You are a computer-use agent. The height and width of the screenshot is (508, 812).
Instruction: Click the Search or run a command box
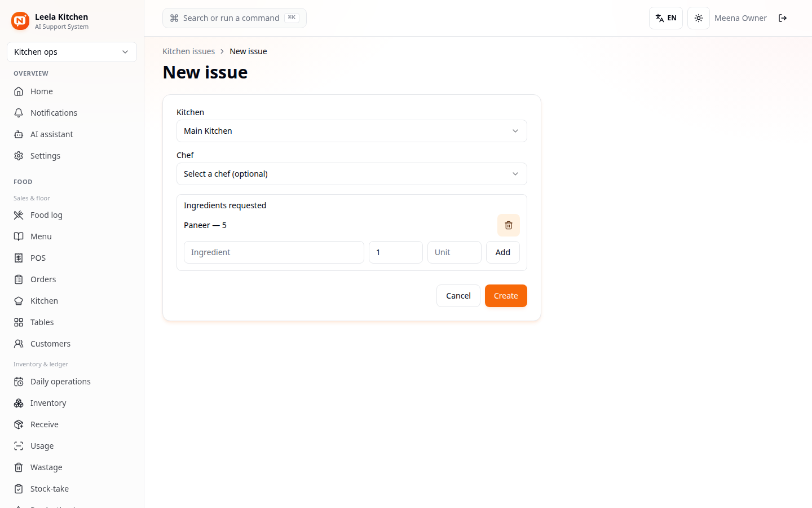point(235,18)
